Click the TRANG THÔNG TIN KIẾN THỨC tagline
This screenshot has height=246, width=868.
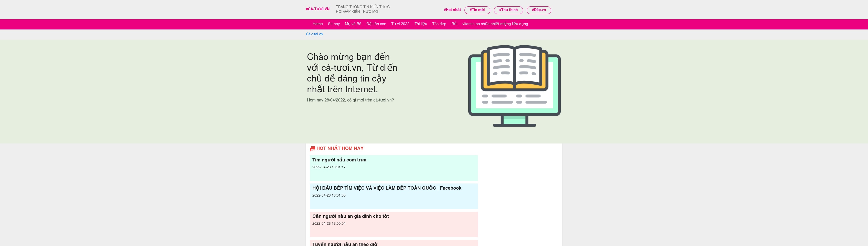[x=363, y=7]
